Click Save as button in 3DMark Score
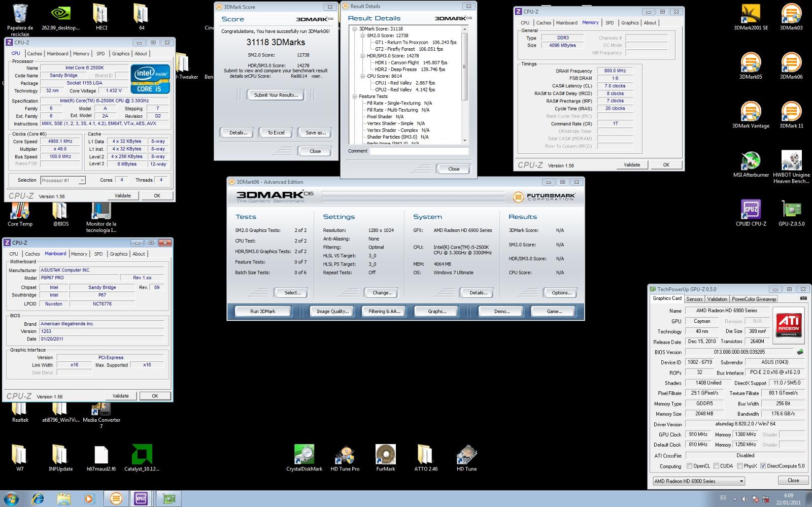812x507 pixels. [315, 132]
